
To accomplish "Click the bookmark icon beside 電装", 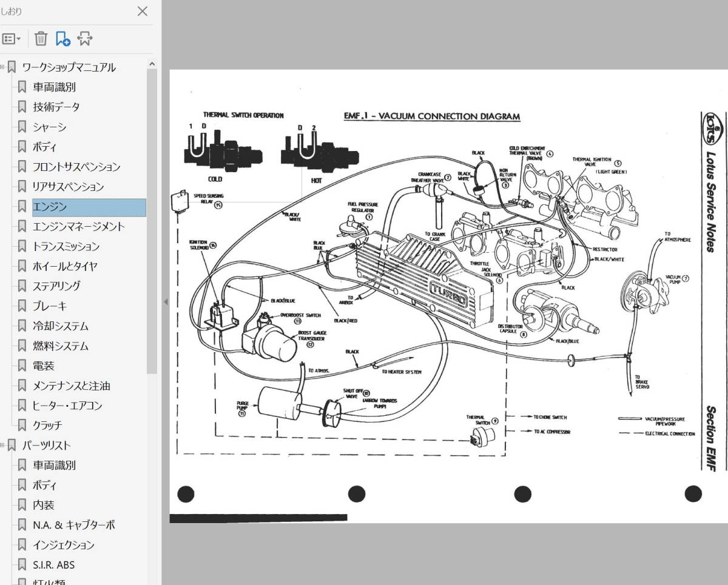I will click(x=22, y=366).
